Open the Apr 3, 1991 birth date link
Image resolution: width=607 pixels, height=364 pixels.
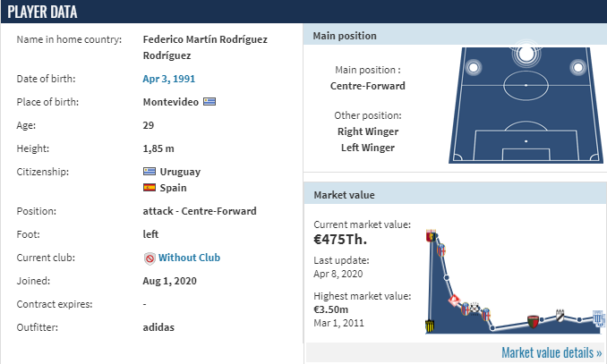[169, 79]
